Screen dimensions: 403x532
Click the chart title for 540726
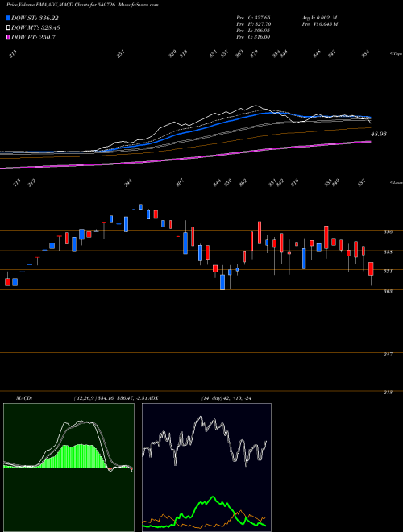pyautogui.click(x=82, y=5)
